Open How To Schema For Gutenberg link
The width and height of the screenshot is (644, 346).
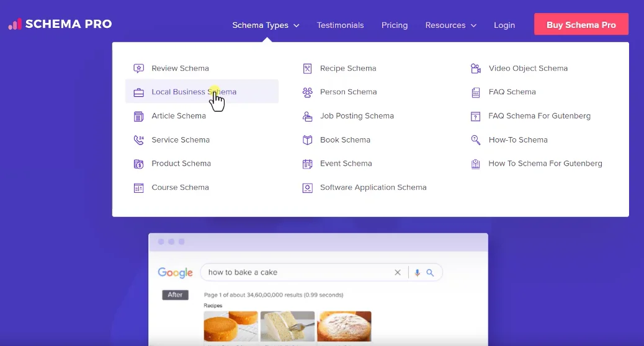pyautogui.click(x=545, y=163)
